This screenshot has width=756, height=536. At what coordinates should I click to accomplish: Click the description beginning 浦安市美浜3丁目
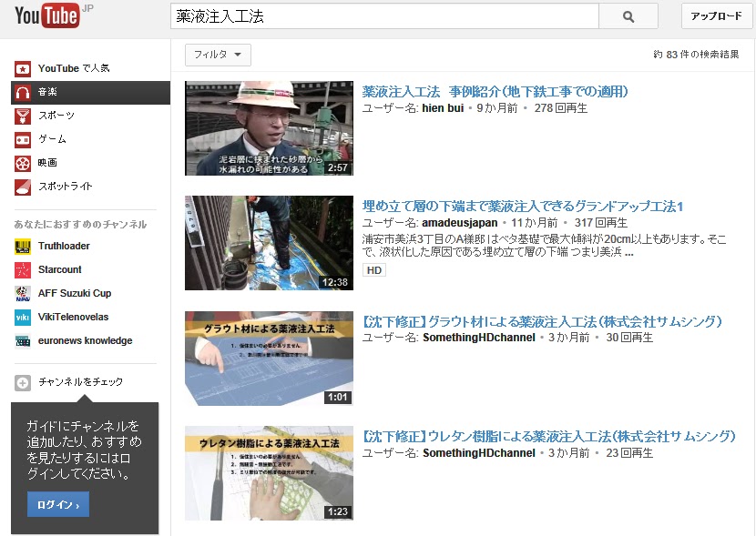(x=545, y=246)
